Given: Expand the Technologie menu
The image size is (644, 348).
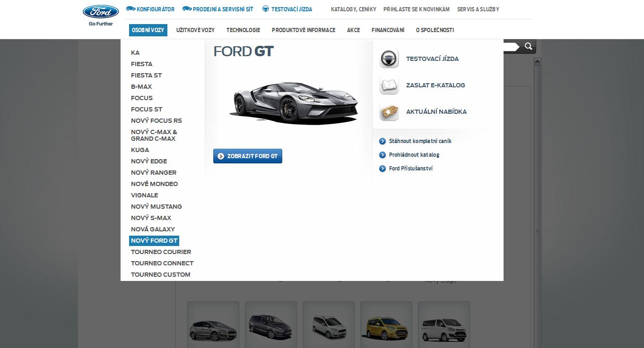Looking at the screenshot, I should (x=243, y=30).
